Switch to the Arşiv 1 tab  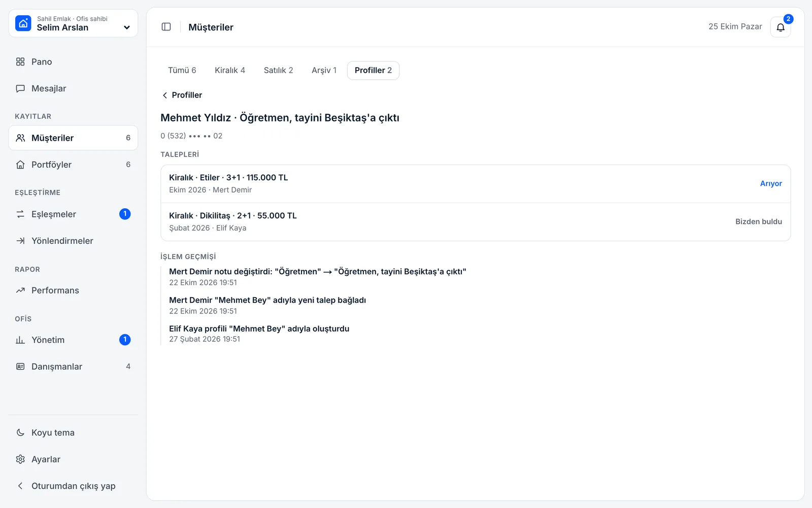[x=324, y=70]
